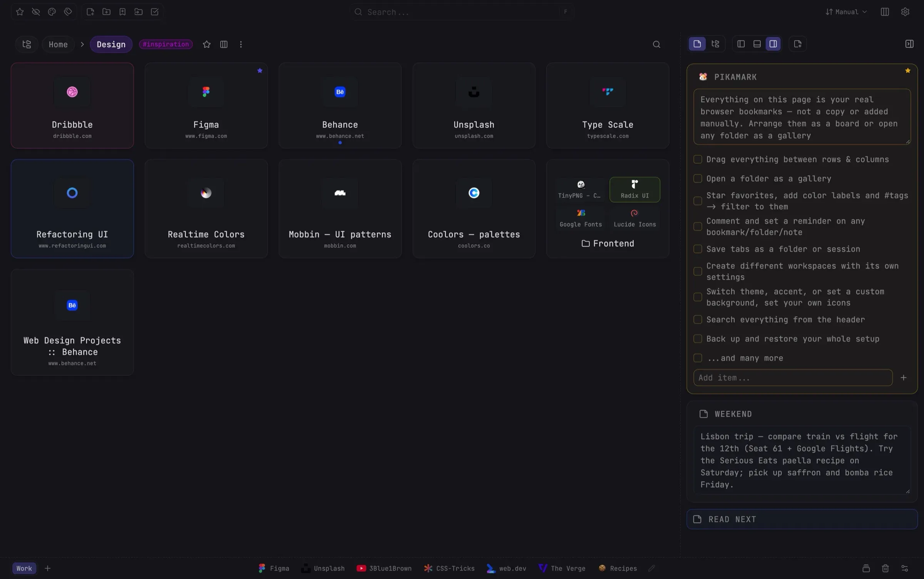Click the #inspiration tag
924x579 pixels.
pyautogui.click(x=166, y=44)
